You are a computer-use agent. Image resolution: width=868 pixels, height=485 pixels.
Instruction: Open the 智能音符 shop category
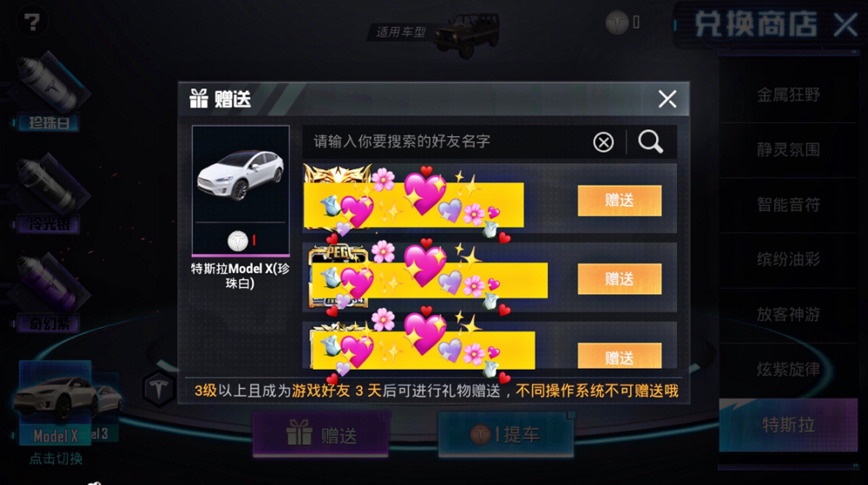coord(788,205)
